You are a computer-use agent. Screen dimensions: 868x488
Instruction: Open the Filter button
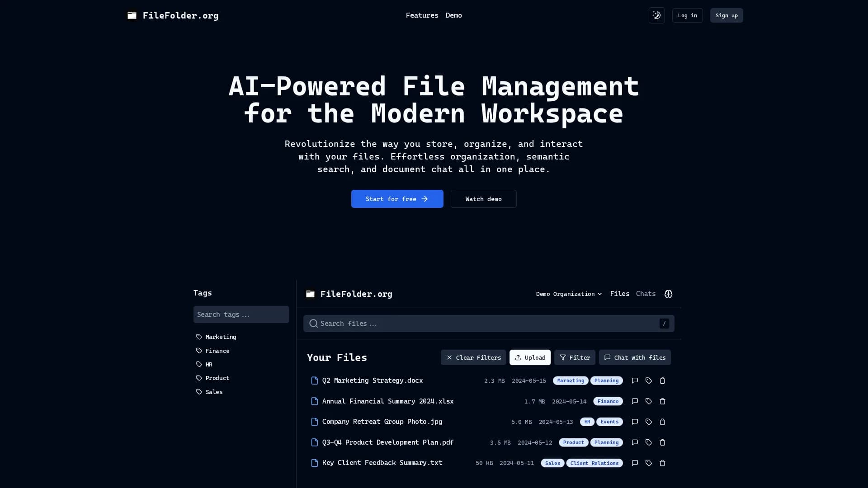tap(575, 357)
